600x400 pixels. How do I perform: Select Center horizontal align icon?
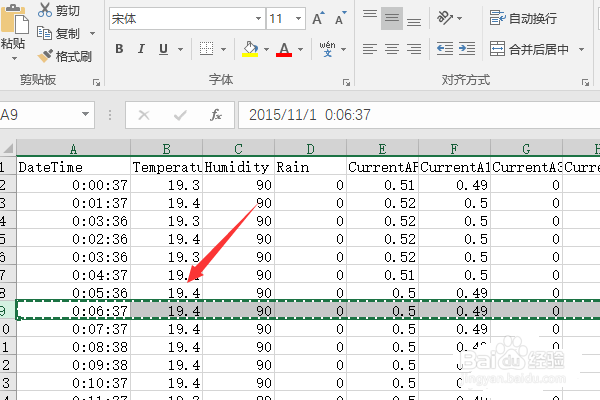coord(392,49)
